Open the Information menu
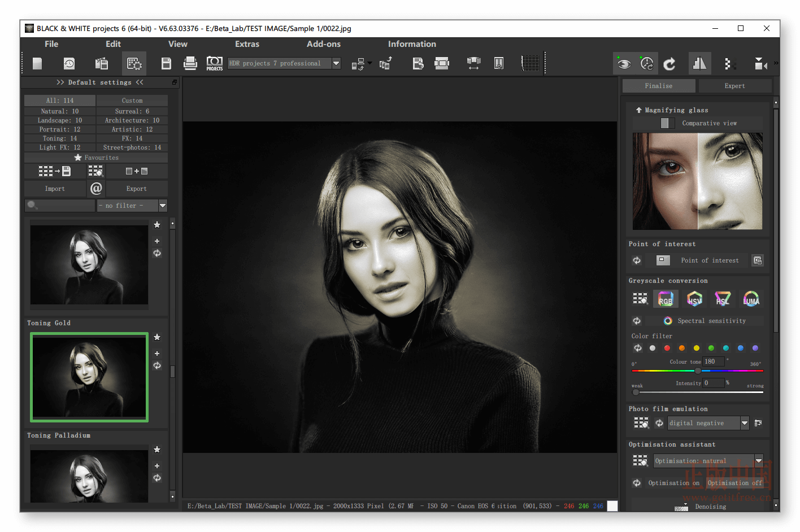800x532 pixels. pyautogui.click(x=412, y=44)
